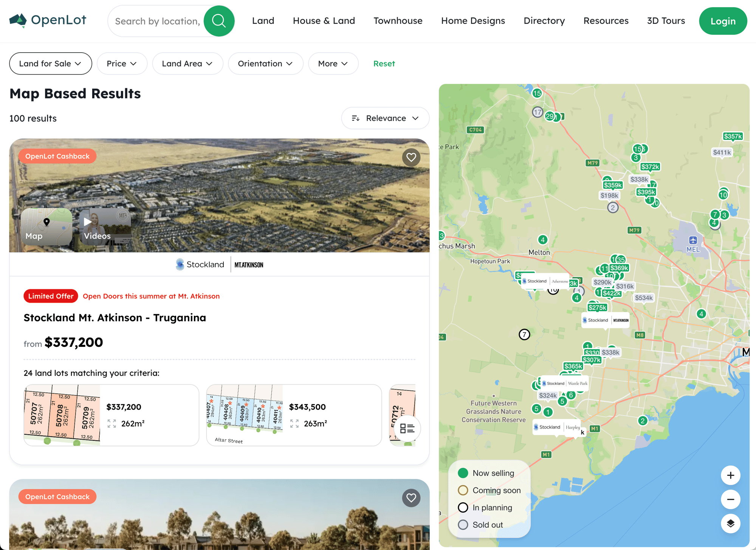Zoom out on the map
This screenshot has height=550, width=756.
click(x=731, y=500)
